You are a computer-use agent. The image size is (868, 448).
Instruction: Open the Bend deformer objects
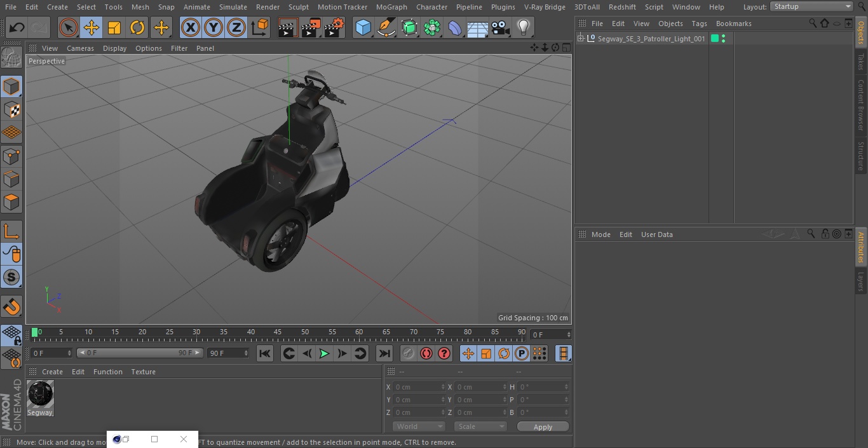[x=455, y=27]
